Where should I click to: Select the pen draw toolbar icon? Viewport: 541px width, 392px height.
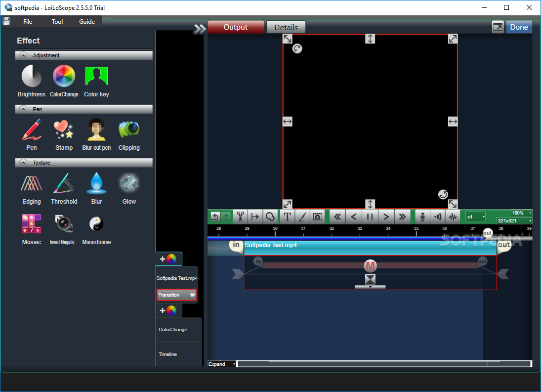[x=302, y=217]
